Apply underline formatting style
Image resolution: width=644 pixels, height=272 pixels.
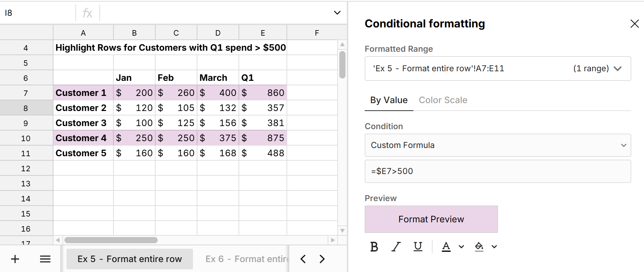pos(418,247)
